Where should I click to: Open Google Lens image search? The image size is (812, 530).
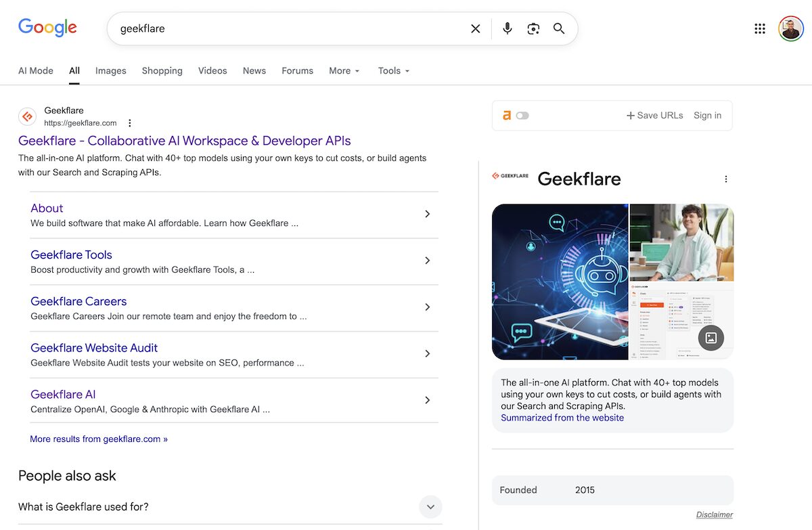[533, 28]
